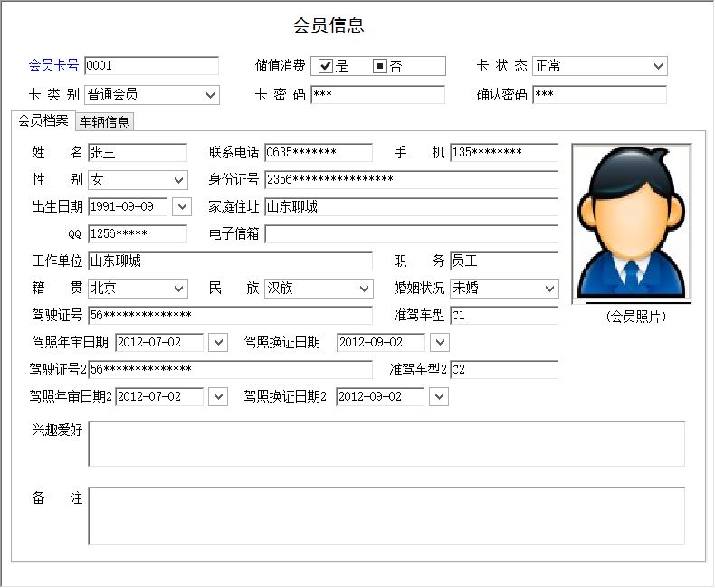Click the 备注 remarks text area

[x=386, y=516]
